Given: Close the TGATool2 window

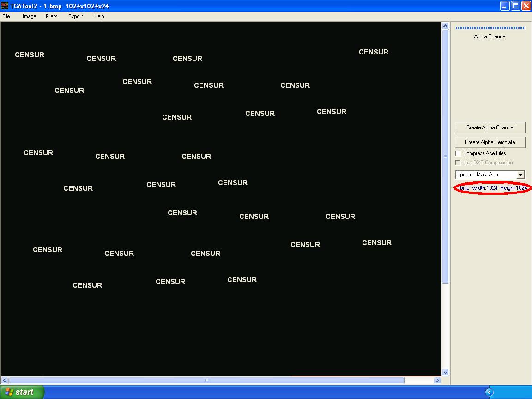Looking at the screenshot, I should pos(526,6).
